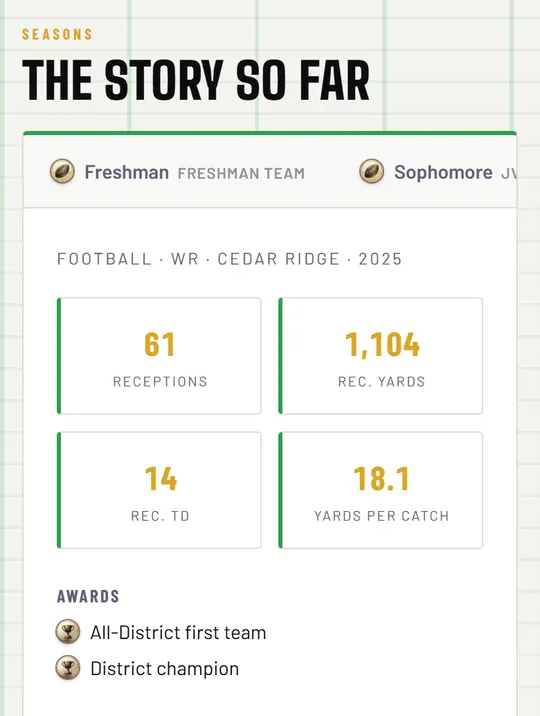The height and width of the screenshot is (716, 540).
Task: Select the 1,104 Rec. Yards stat card
Action: (381, 356)
